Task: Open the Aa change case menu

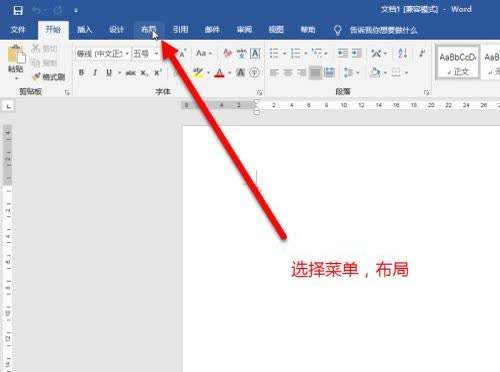Action: [x=204, y=53]
